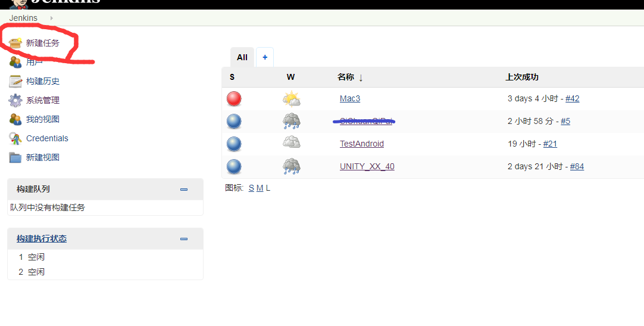The image size is (644, 326).
Task: Click '3 days 4 小时' text
Action: pos(533,99)
